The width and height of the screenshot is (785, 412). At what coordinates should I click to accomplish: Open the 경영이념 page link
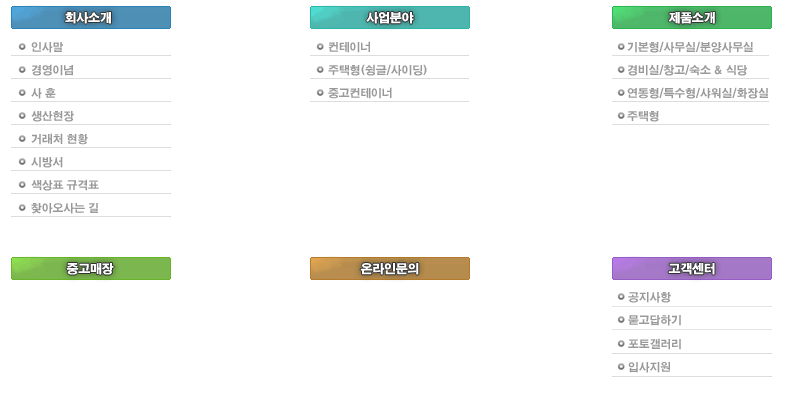tap(52, 70)
